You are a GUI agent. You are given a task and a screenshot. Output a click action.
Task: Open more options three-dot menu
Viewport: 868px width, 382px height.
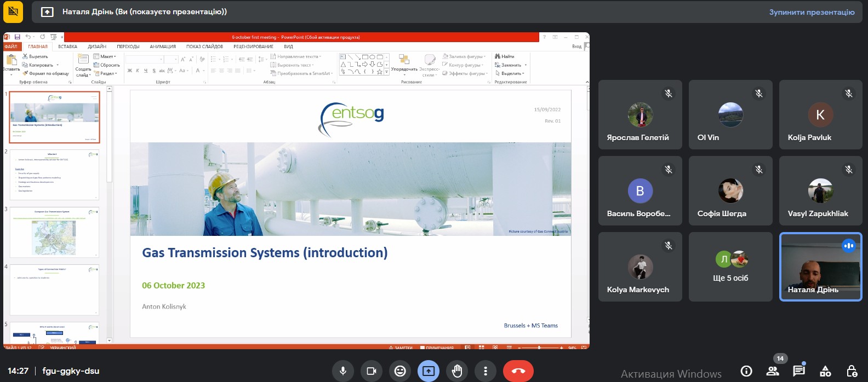486,371
